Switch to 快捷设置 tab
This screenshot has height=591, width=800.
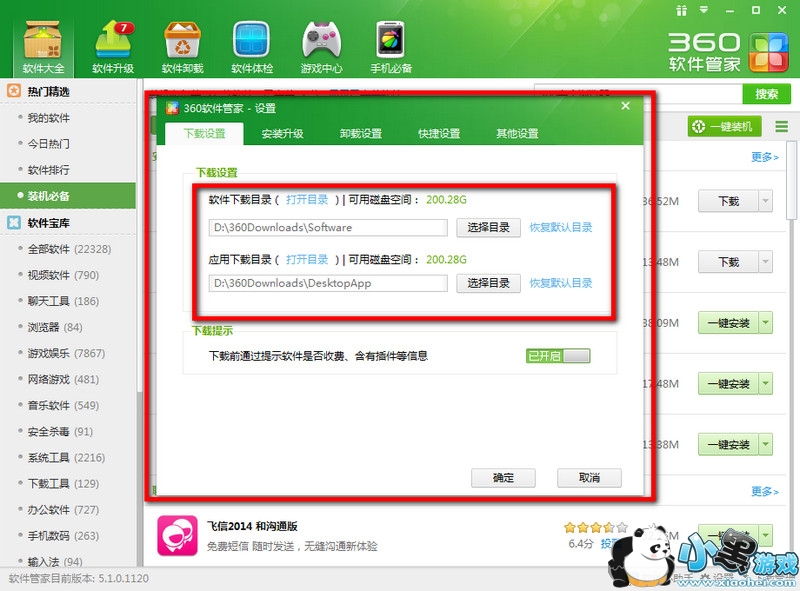pyautogui.click(x=439, y=134)
